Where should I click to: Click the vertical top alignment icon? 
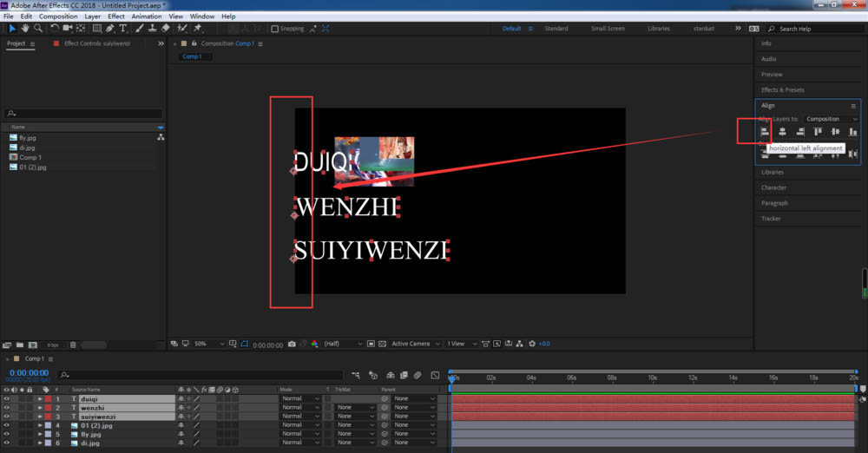pyautogui.click(x=818, y=132)
